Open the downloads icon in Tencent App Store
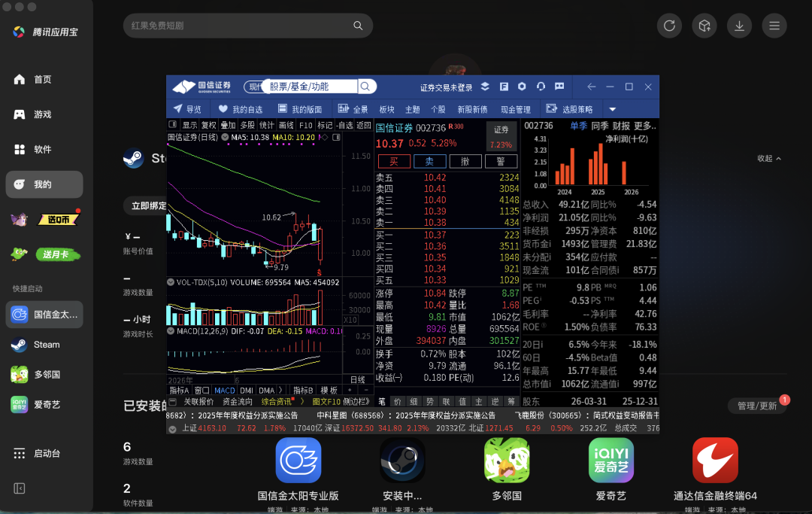812x514 pixels. tap(740, 26)
